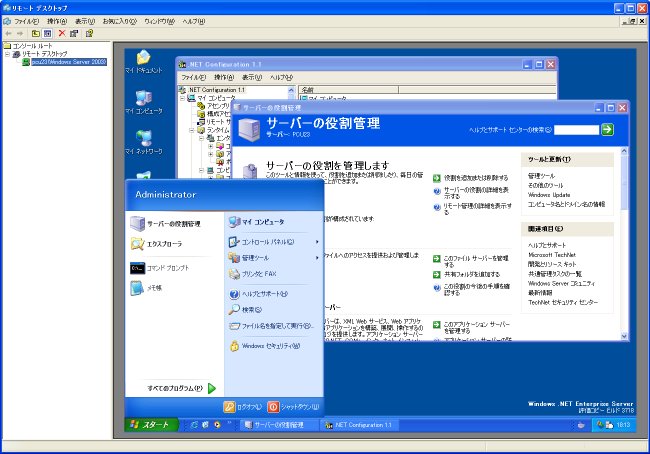650x454 pixels.
Task: Click the Windows Update link
Action: 549,195
